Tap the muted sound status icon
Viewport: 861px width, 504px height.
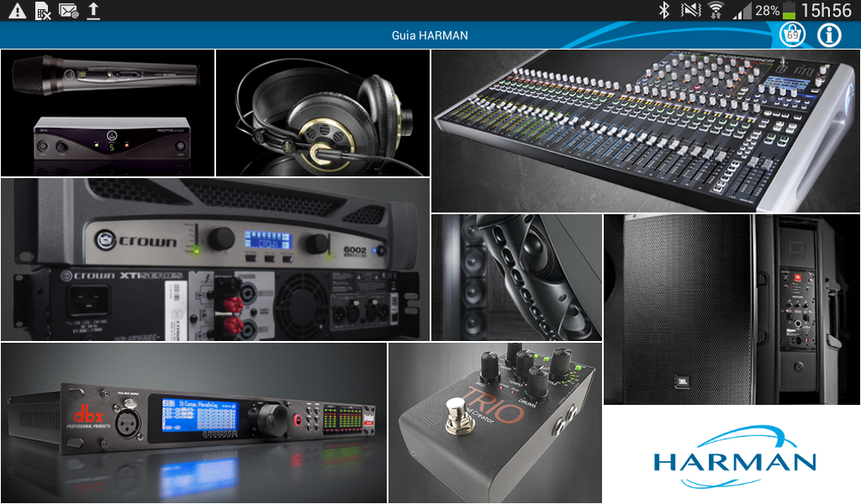click(x=691, y=10)
